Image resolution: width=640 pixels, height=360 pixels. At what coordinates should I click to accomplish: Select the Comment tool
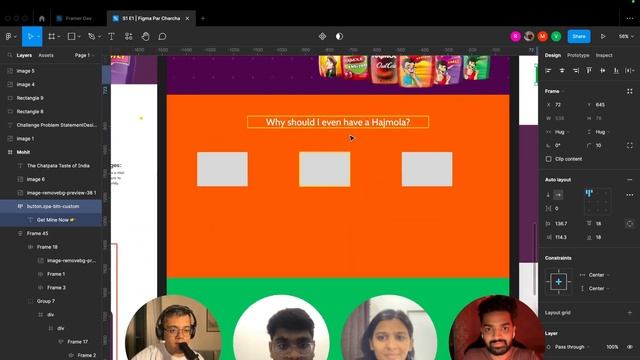coord(162,36)
